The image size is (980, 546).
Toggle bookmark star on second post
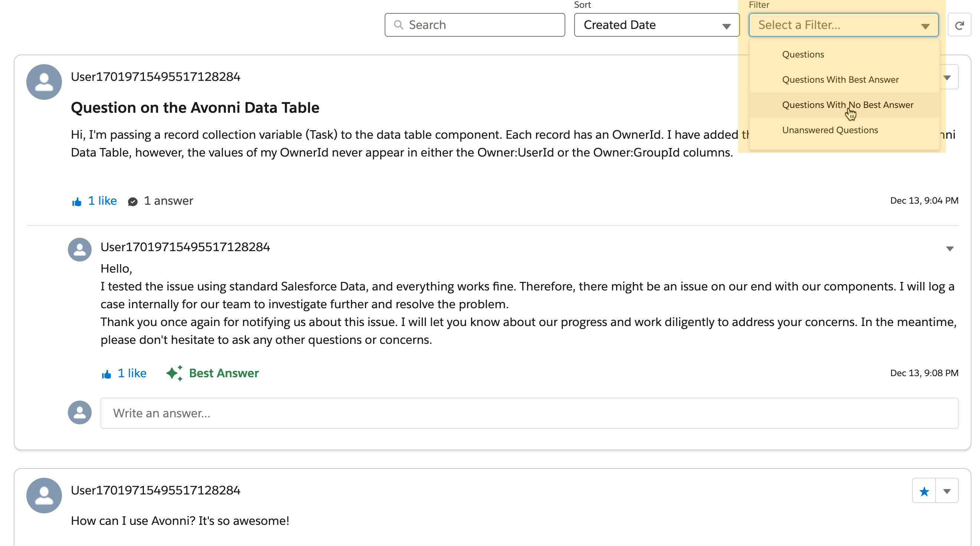(x=924, y=491)
